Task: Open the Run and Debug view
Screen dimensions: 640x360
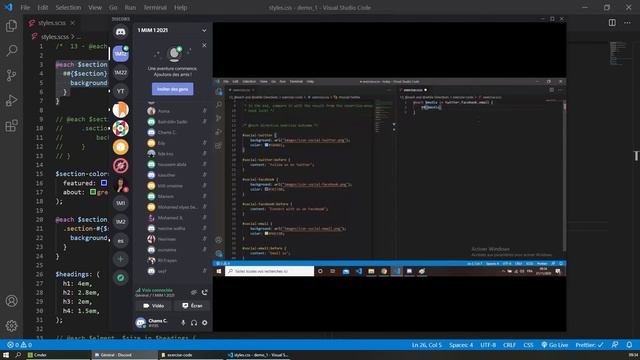Action: (11, 100)
